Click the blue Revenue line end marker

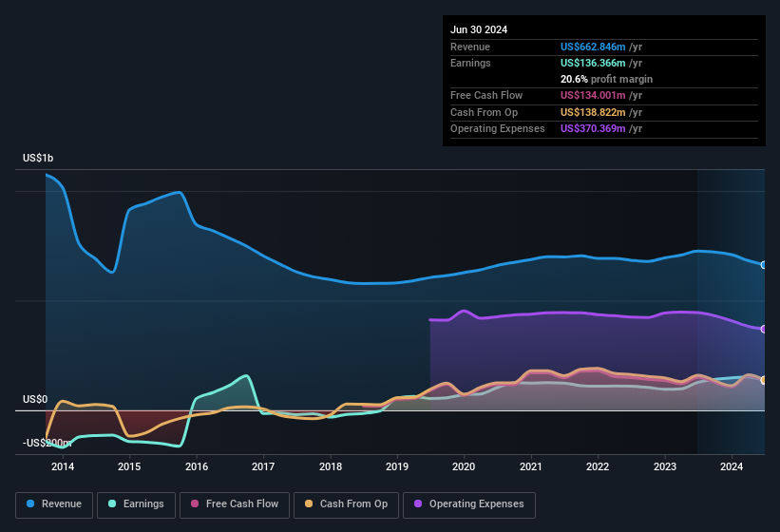coord(764,264)
